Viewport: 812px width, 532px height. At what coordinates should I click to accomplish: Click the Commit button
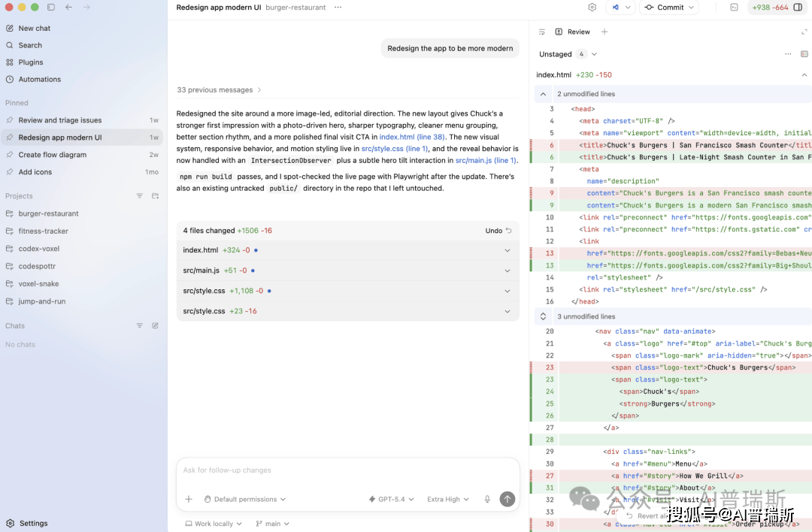665,8
